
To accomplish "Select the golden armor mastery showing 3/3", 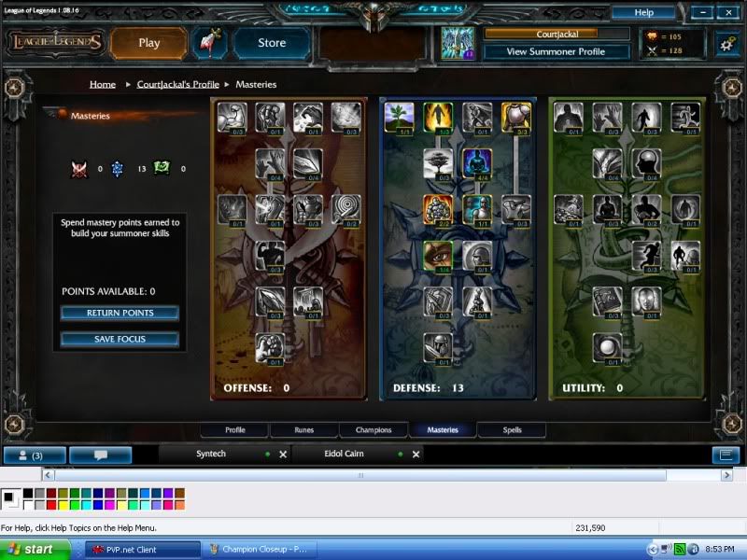I will (x=515, y=117).
